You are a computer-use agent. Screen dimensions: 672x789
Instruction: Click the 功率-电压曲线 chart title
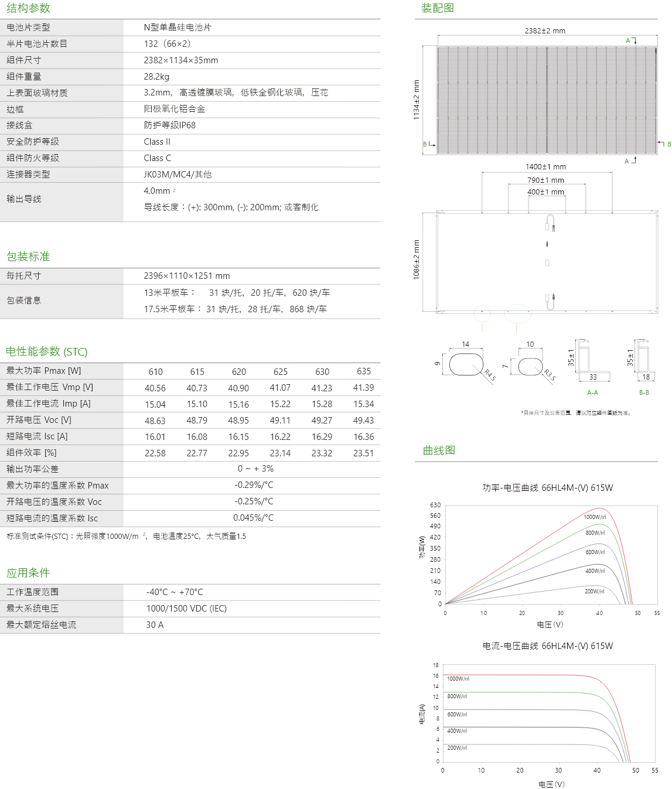[547, 488]
